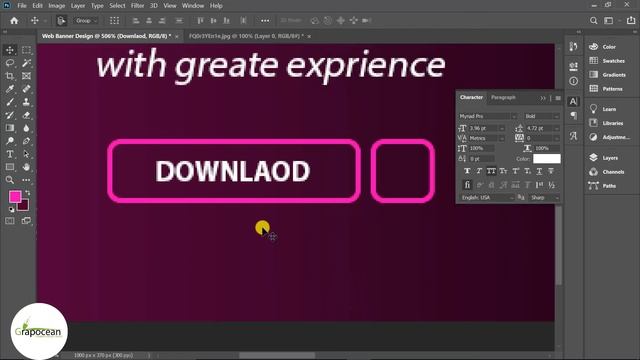Collapse the Character panel with double arrows
Screen dimensions: 640x360
(x=543, y=98)
